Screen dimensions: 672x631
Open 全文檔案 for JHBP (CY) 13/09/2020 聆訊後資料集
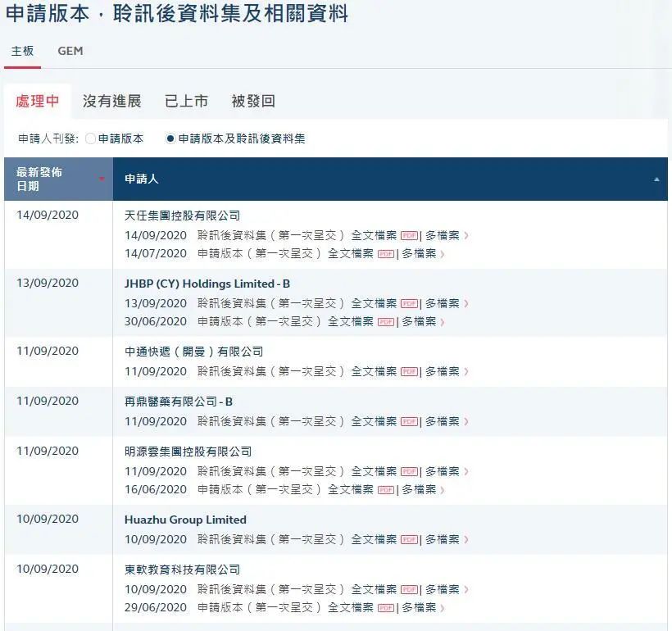(x=374, y=303)
